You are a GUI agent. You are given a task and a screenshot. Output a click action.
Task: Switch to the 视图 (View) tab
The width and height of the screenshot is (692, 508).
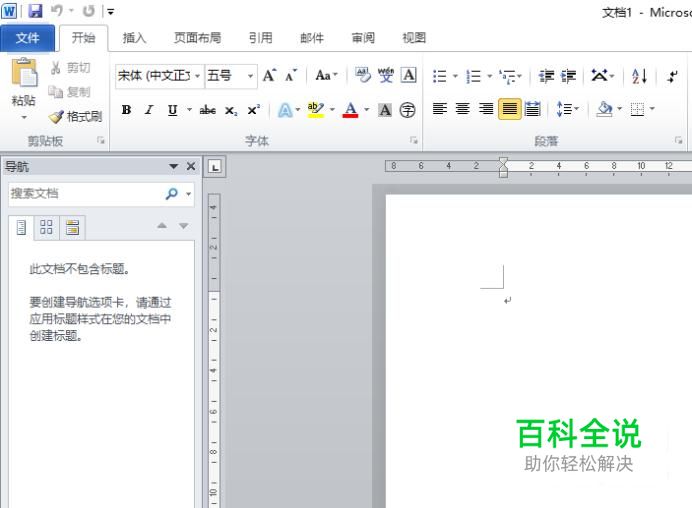pos(414,38)
